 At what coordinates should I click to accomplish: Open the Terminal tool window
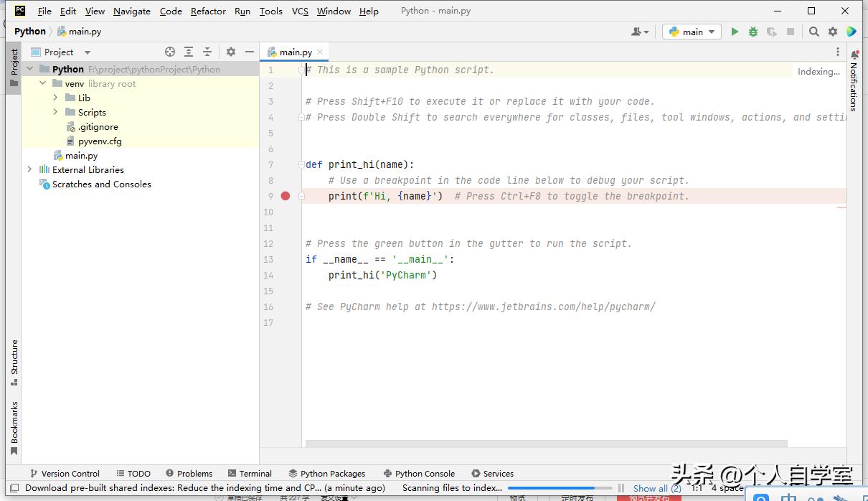point(250,473)
